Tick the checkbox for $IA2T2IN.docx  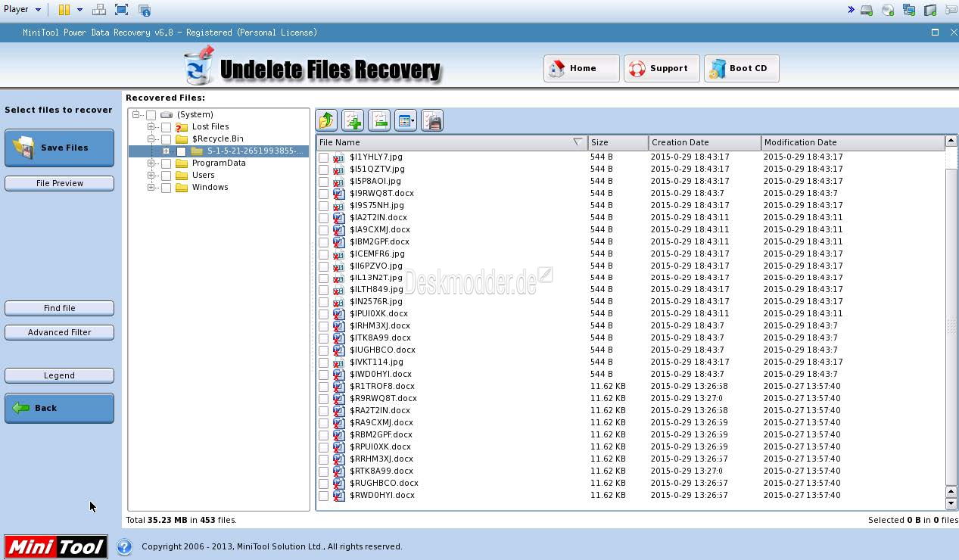324,218
